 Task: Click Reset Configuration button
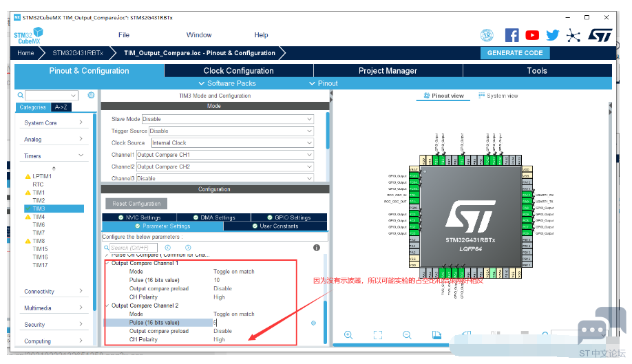pos(136,204)
